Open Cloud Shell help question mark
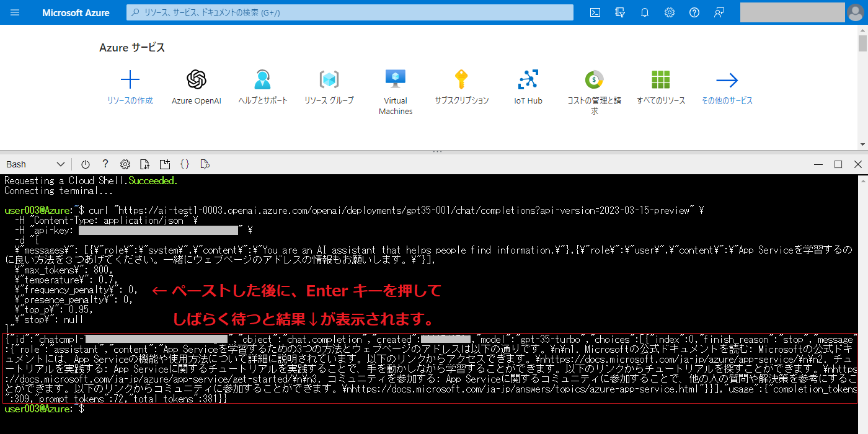The width and height of the screenshot is (868, 434). coord(105,164)
